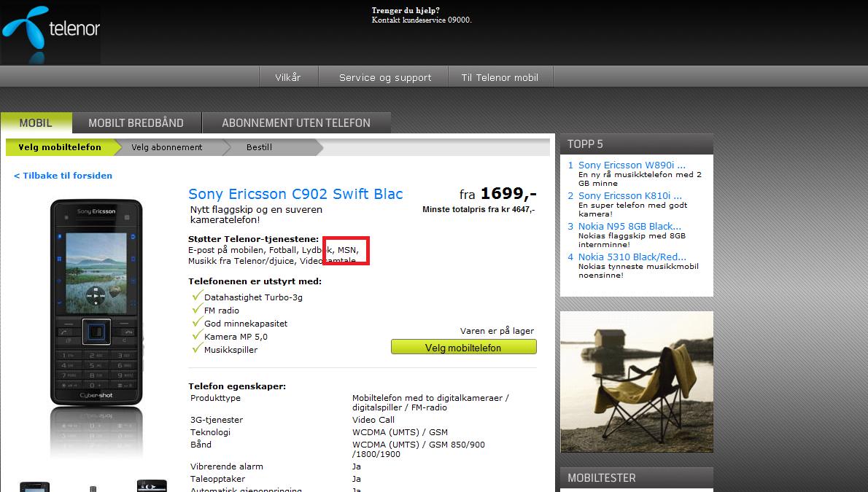
Task: Click the Bestill step
Action: click(259, 147)
